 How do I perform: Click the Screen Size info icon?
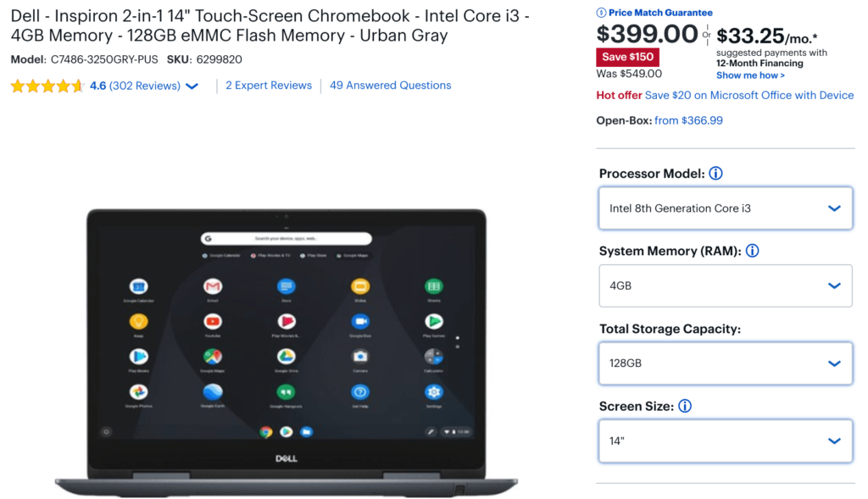click(684, 406)
